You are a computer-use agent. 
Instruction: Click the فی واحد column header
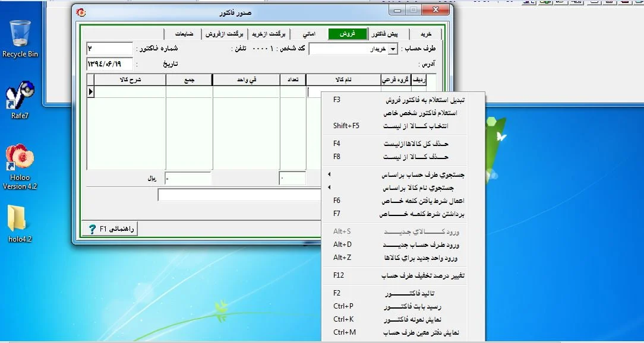point(246,80)
